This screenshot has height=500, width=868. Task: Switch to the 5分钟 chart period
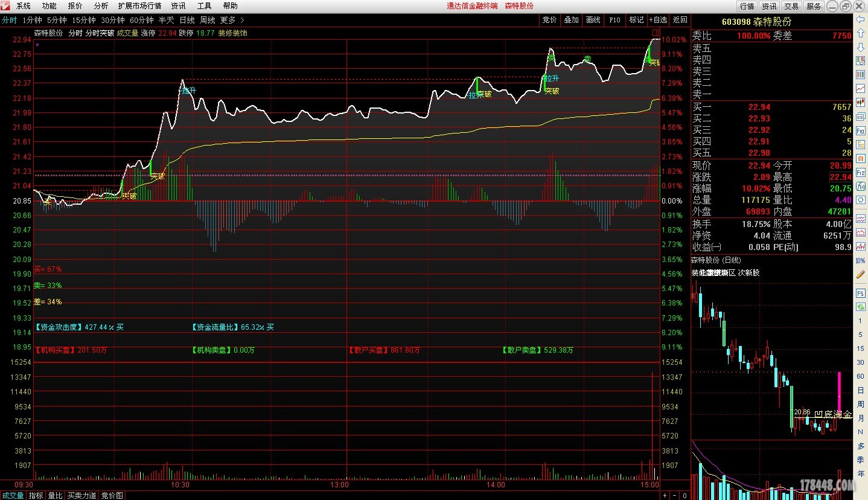[x=57, y=20]
